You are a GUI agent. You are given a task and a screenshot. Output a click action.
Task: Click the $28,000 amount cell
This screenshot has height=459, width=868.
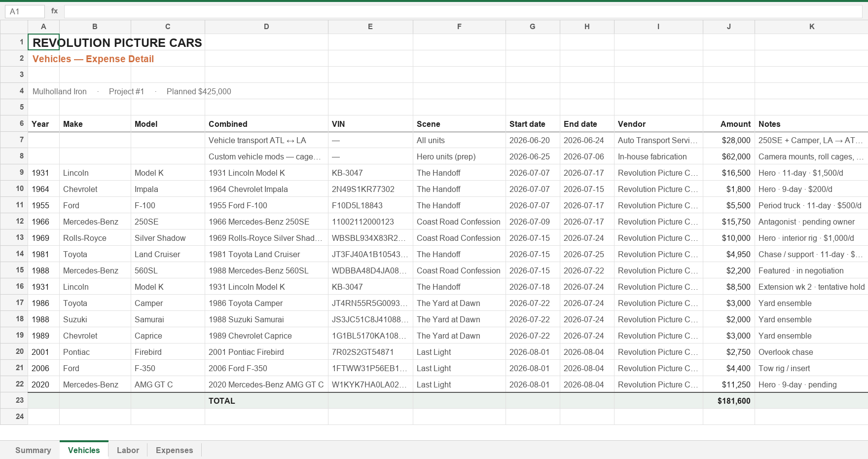[729, 140]
